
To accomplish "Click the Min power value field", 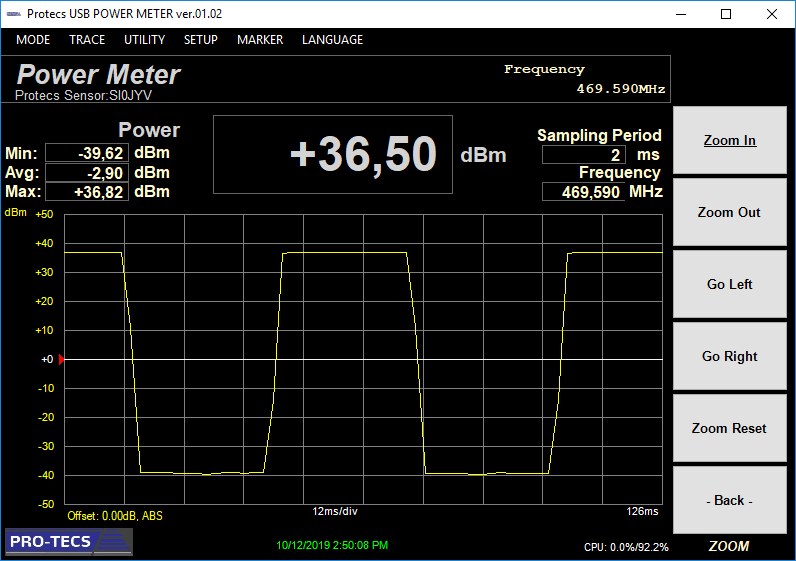I will [87, 153].
